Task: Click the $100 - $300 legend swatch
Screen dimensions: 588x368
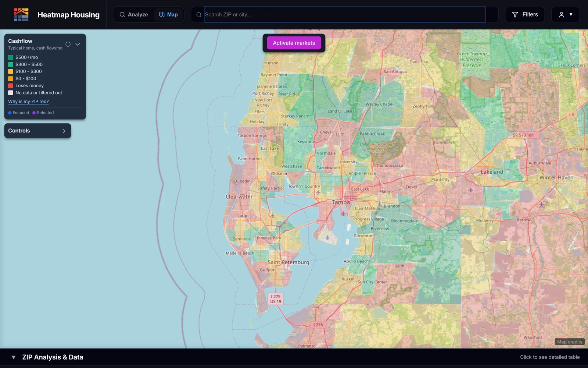Action: (11, 71)
